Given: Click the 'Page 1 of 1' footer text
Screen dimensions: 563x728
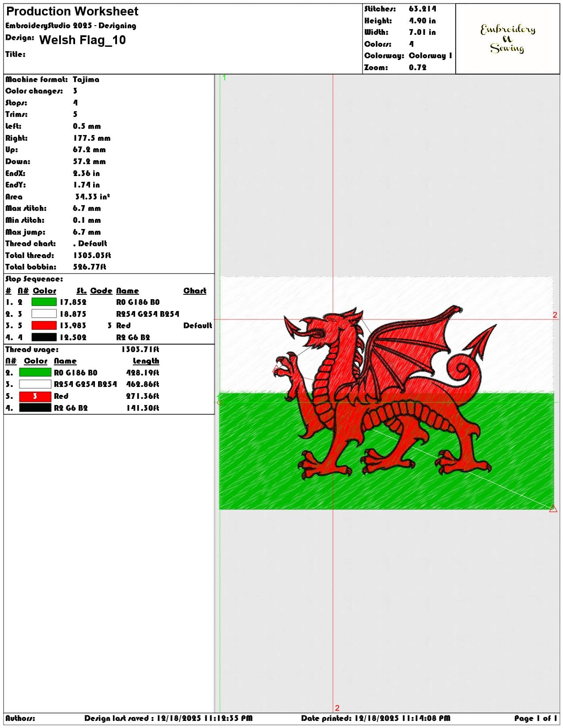Looking at the screenshot, I should coord(536,718).
